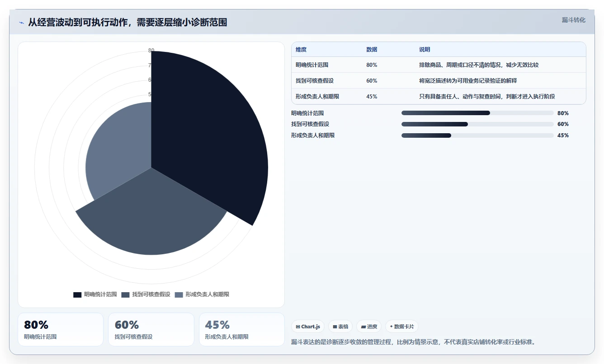The width and height of the screenshot is (604, 364).
Task: Click the description starting with 将宽泛描述
Action: [468, 81]
